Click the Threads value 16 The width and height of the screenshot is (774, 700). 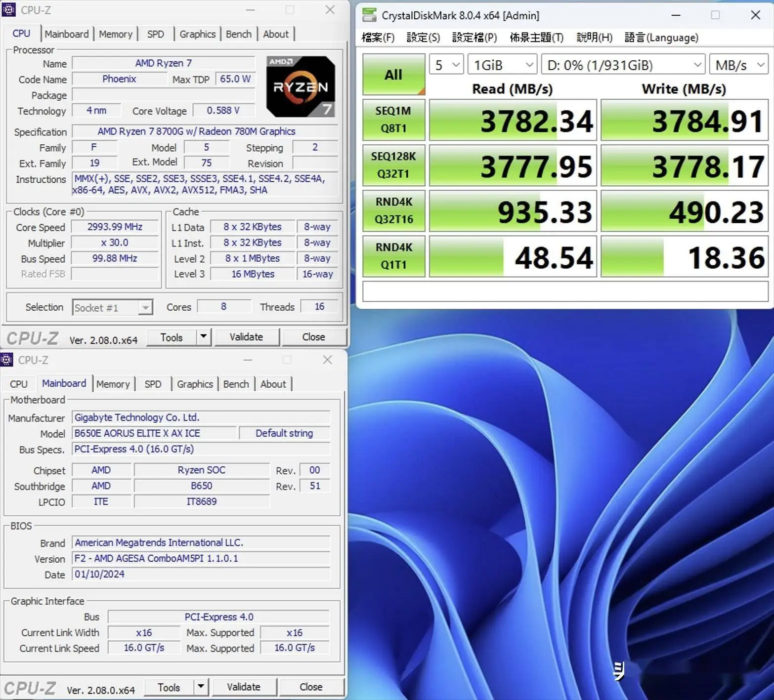[x=319, y=307]
